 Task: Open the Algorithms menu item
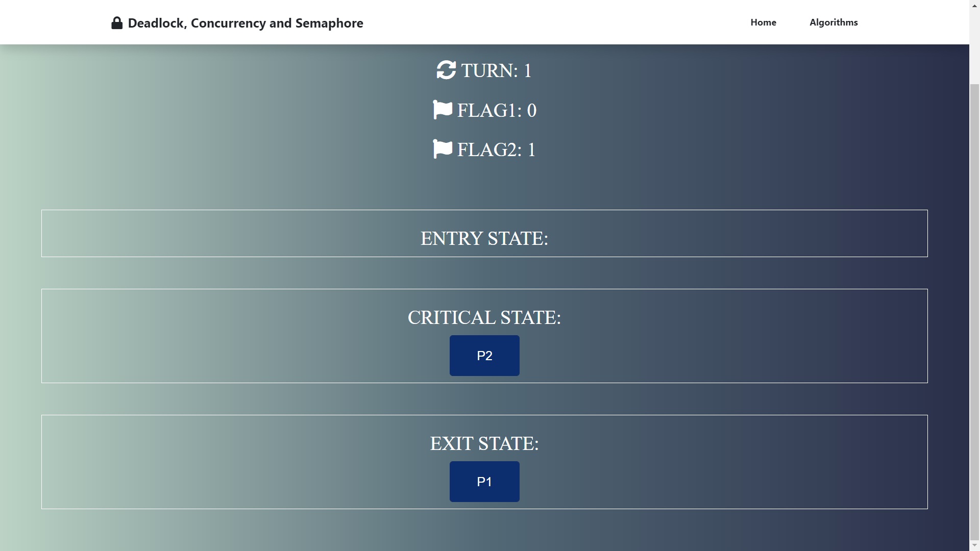point(834,22)
